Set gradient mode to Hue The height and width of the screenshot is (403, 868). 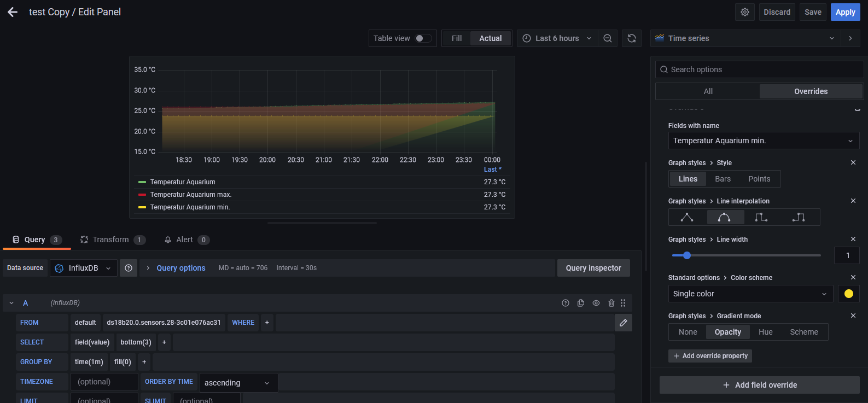pyautogui.click(x=765, y=332)
